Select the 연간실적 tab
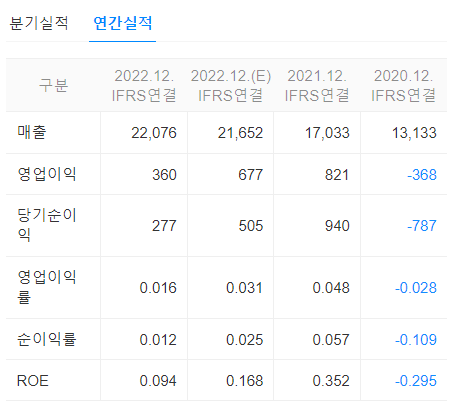 click(123, 23)
